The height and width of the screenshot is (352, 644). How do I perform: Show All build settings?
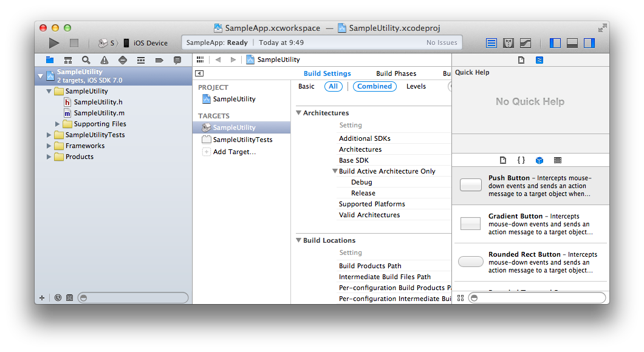tap(333, 86)
